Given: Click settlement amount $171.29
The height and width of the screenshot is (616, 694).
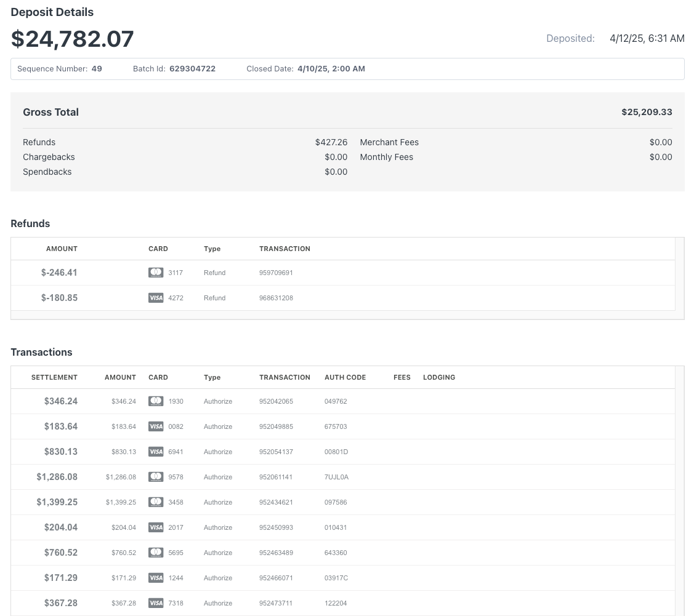Looking at the screenshot, I should tap(60, 577).
